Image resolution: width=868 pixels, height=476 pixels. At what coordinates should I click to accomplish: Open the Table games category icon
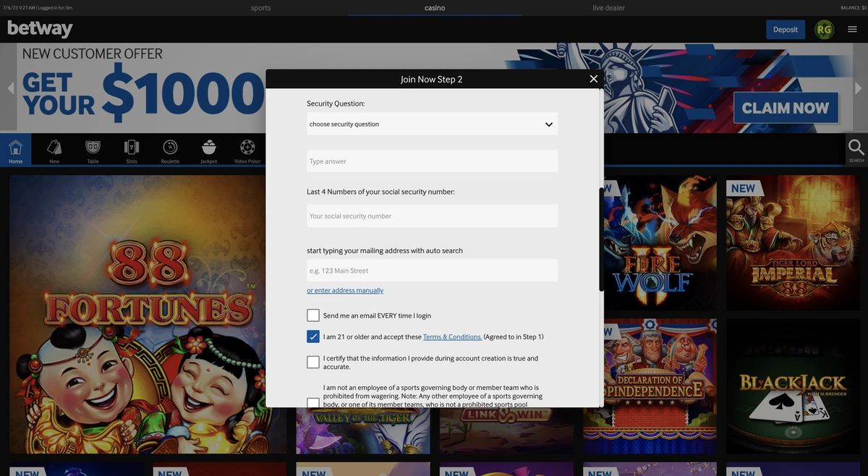coord(93,150)
